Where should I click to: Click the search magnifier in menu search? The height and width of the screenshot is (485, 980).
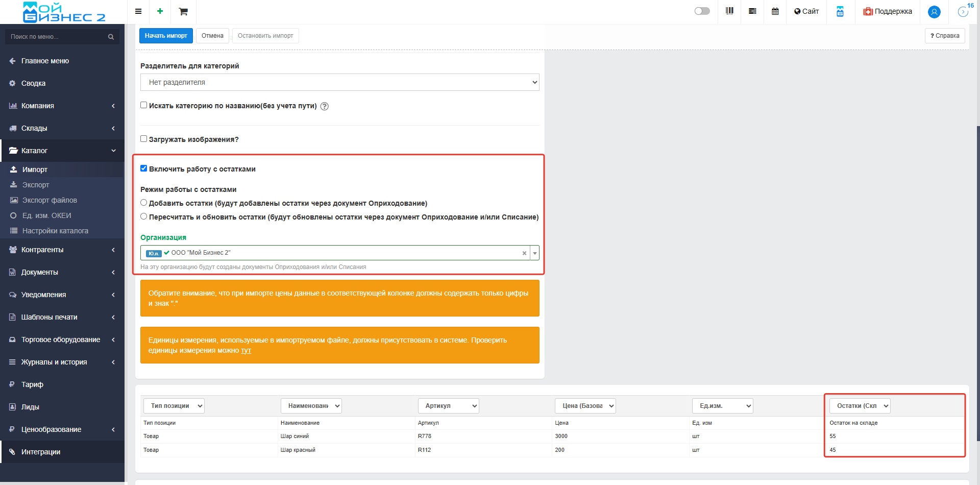111,37
